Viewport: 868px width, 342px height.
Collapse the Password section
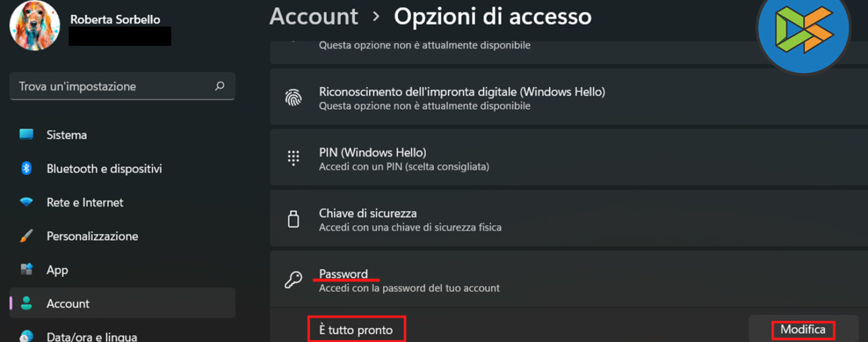[x=566, y=280]
